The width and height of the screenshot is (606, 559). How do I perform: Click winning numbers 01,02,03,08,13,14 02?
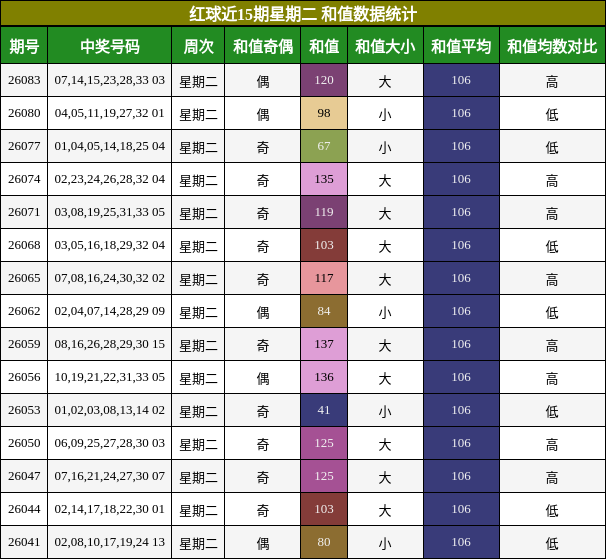(x=109, y=410)
